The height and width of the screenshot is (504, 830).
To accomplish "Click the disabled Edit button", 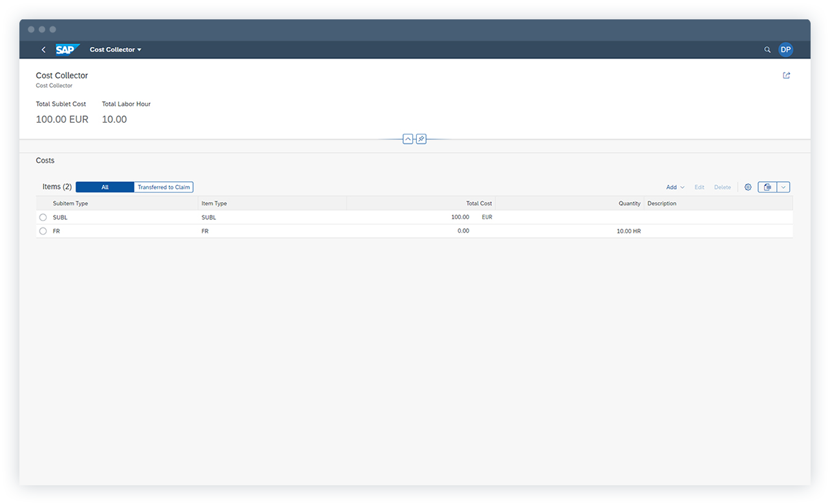I will 699,187.
